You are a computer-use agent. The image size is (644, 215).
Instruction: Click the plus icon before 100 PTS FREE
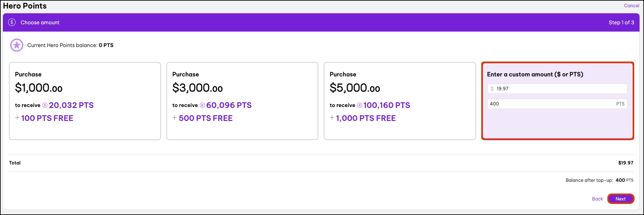point(17,118)
